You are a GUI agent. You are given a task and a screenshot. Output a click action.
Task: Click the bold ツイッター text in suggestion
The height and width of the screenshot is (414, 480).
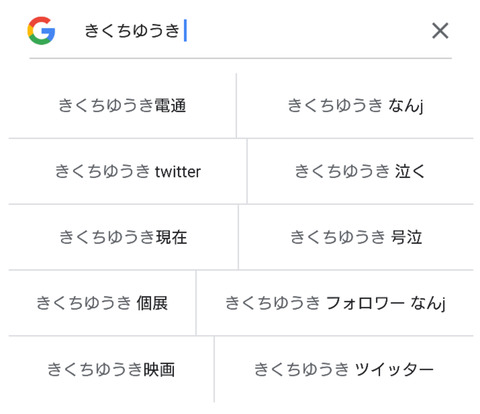[394, 369]
